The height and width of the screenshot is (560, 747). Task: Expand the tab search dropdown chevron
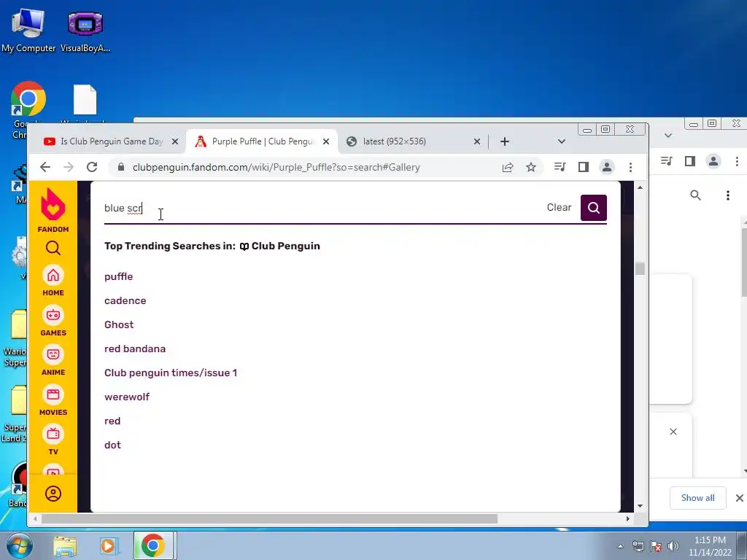562,141
